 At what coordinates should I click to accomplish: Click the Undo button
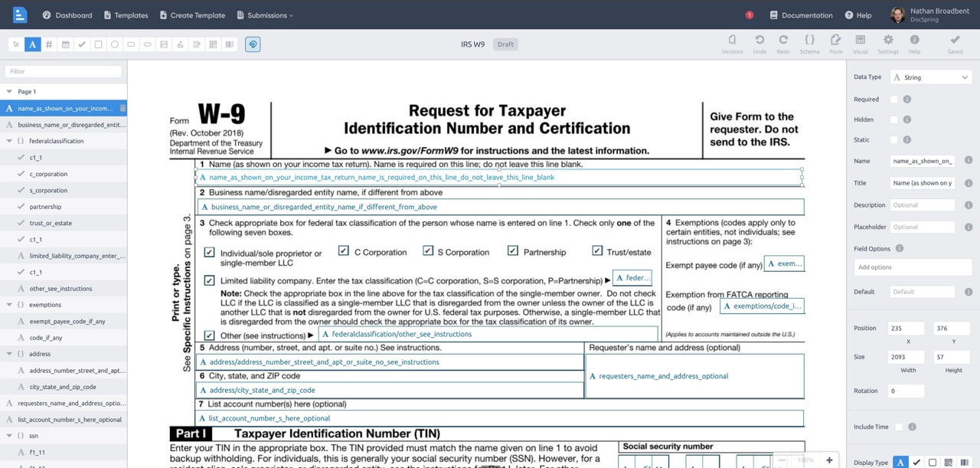tap(759, 44)
